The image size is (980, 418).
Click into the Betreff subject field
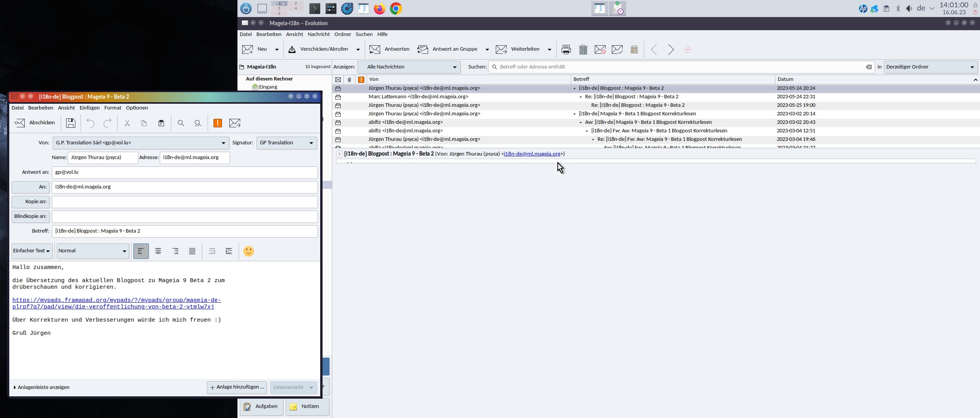click(185, 231)
